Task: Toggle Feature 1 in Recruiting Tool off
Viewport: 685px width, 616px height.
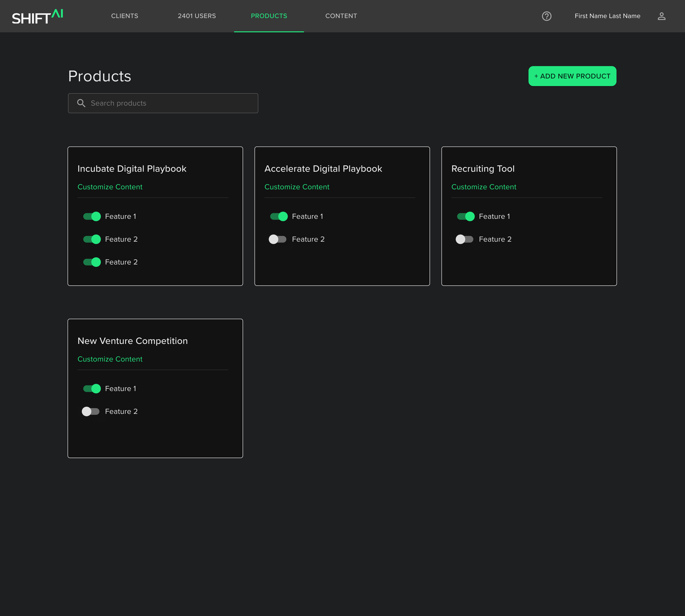Action: [466, 216]
